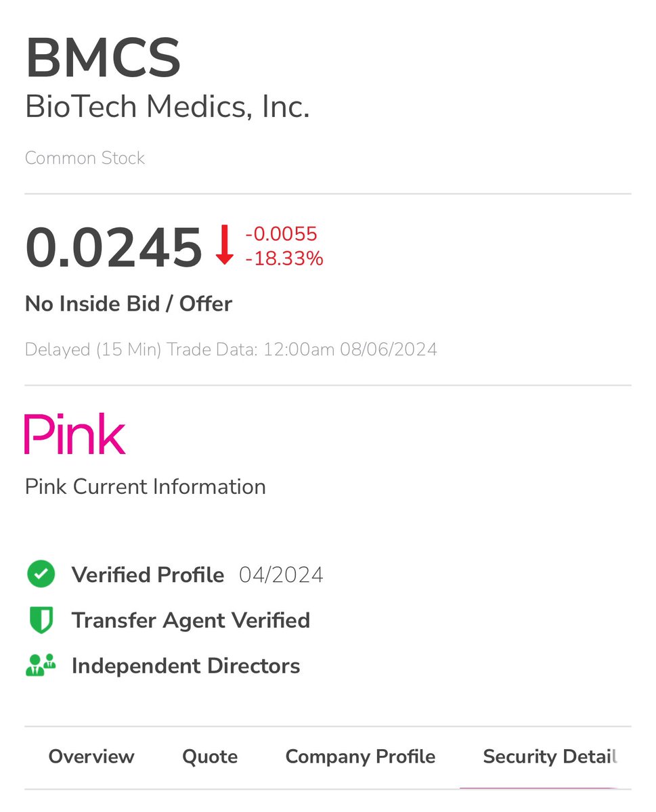Click the 04/2024 verified profile date

click(281, 575)
